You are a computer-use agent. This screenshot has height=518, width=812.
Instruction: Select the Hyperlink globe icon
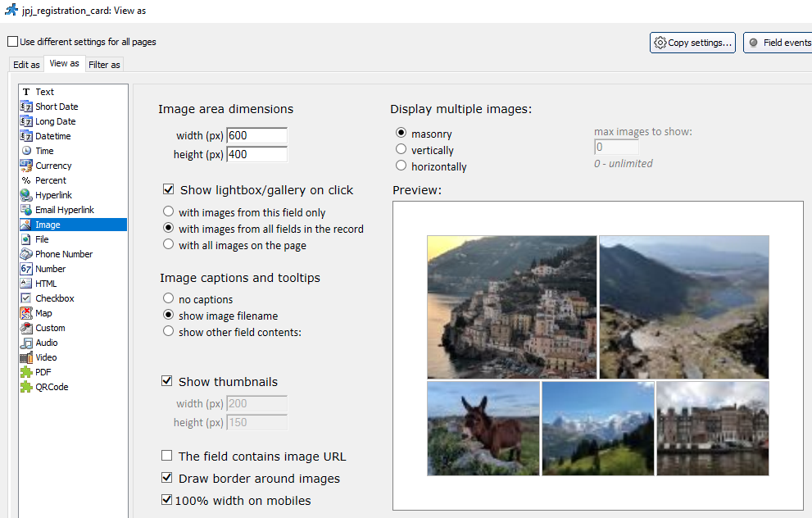[x=26, y=195]
